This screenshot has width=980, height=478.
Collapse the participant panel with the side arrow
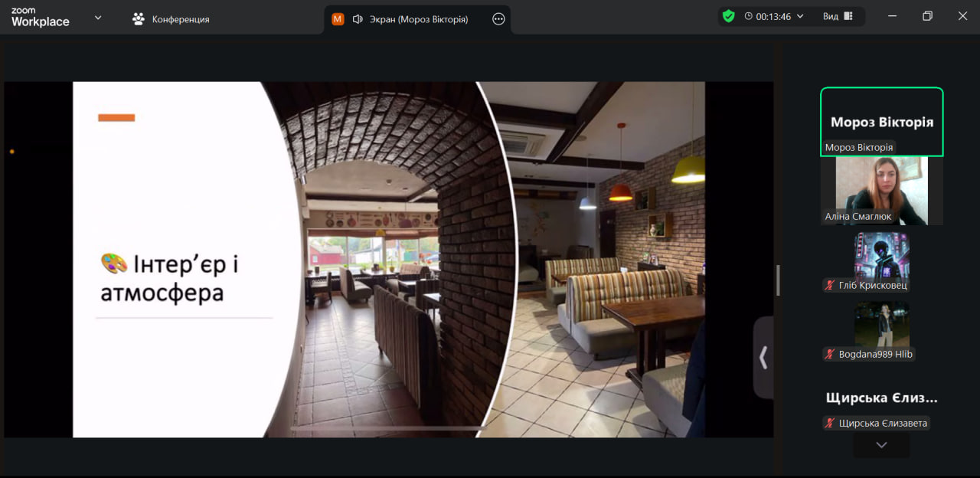[763, 357]
